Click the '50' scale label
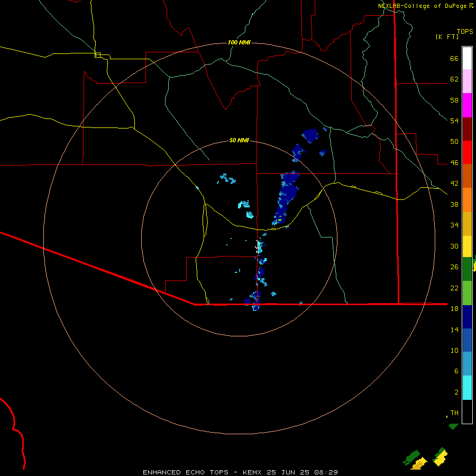This screenshot has width=476, height=476. coord(454,142)
